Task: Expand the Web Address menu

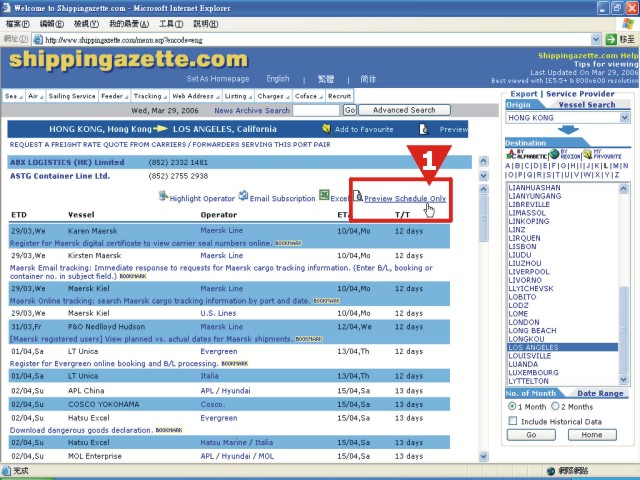Action: (196, 96)
